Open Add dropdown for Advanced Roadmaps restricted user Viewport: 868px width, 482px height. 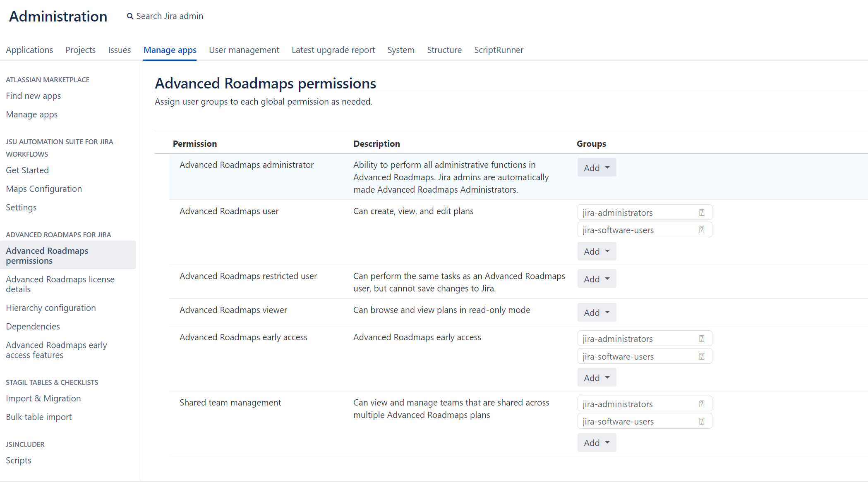tap(596, 278)
